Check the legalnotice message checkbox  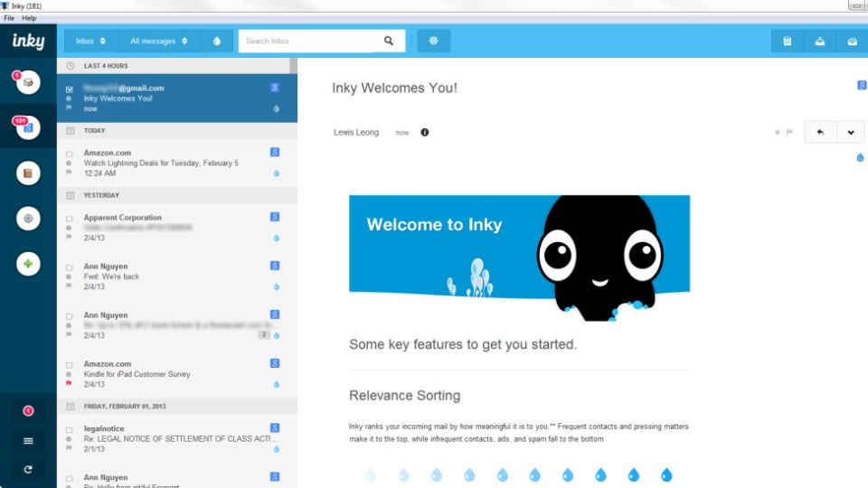[70, 430]
